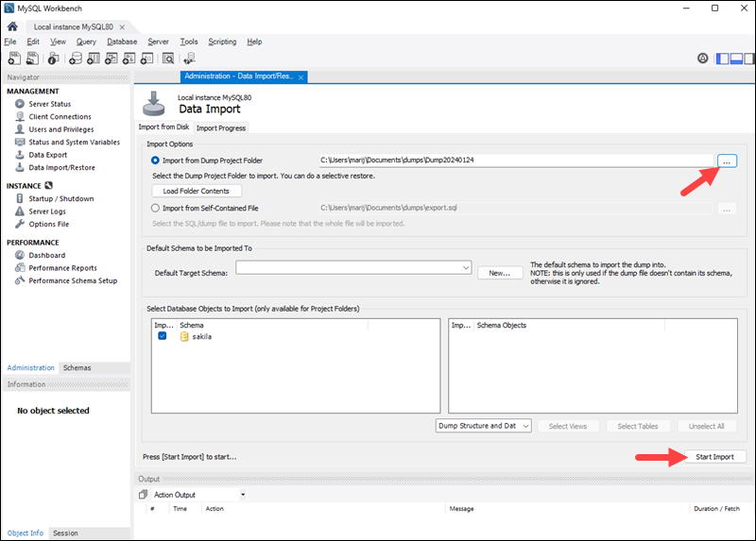
Task: Create a new function toolbar icon
Action: click(x=146, y=59)
